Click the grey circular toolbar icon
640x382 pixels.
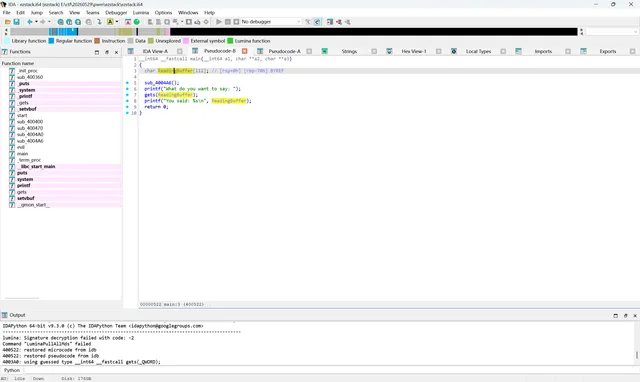(x=89, y=22)
